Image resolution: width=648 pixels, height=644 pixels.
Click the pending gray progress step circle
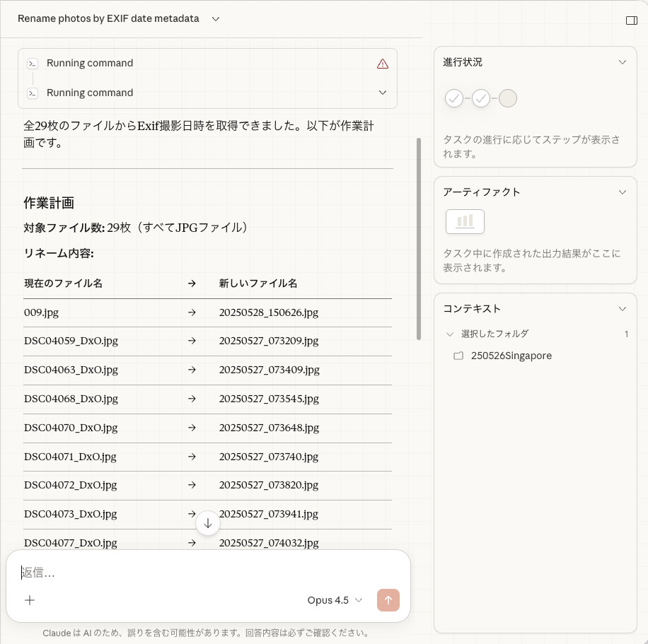pyautogui.click(x=508, y=98)
